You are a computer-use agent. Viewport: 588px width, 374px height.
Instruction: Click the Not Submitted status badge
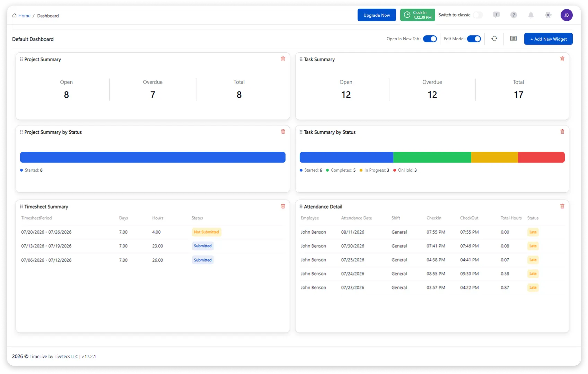(x=207, y=232)
